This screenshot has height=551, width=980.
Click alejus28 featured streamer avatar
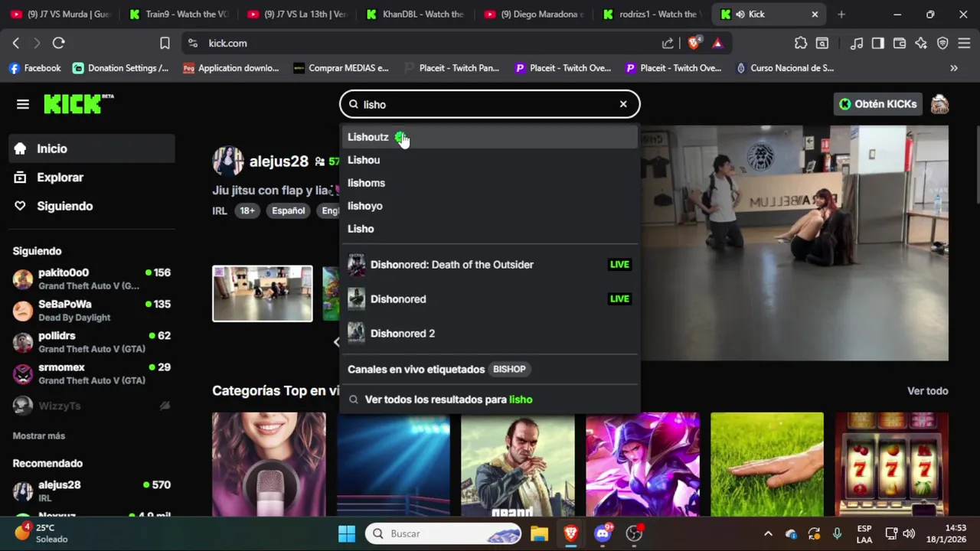(x=227, y=161)
